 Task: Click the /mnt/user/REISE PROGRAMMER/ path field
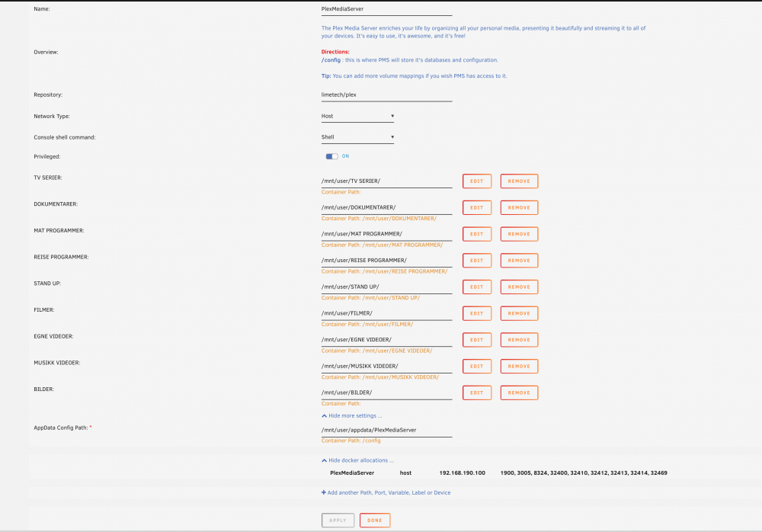pyautogui.click(x=386, y=261)
